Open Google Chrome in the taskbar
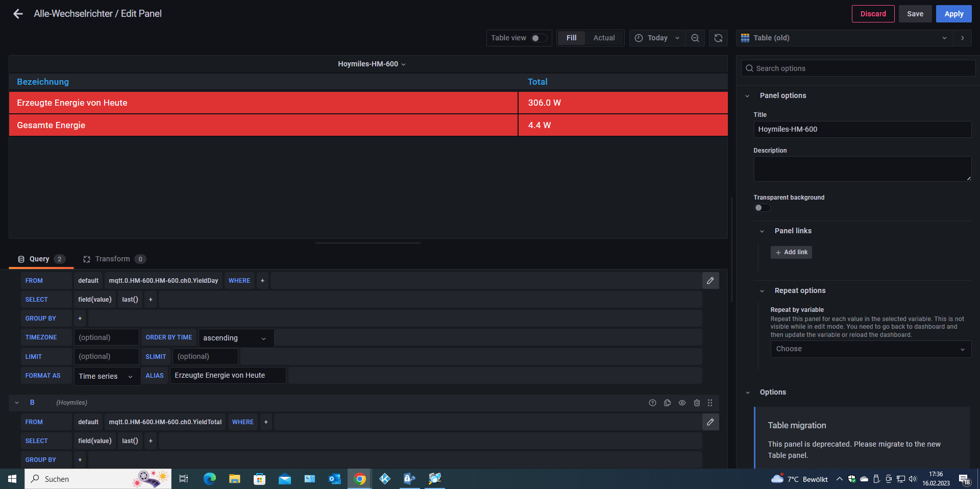This screenshot has height=489, width=980. (360, 479)
